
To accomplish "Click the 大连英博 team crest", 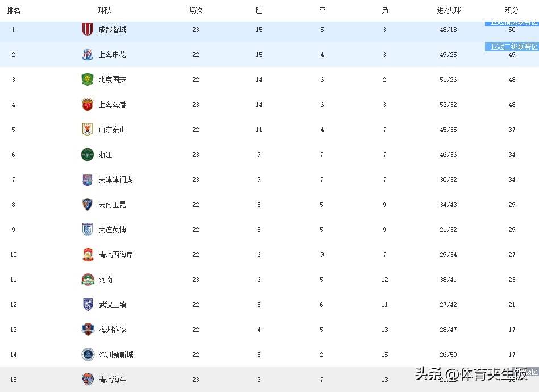I will click(x=88, y=230).
